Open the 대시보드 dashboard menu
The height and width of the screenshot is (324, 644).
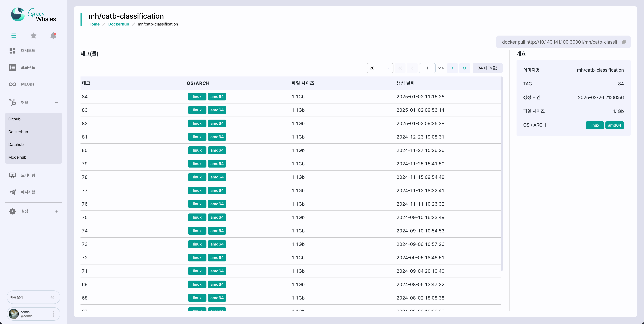coord(28,50)
